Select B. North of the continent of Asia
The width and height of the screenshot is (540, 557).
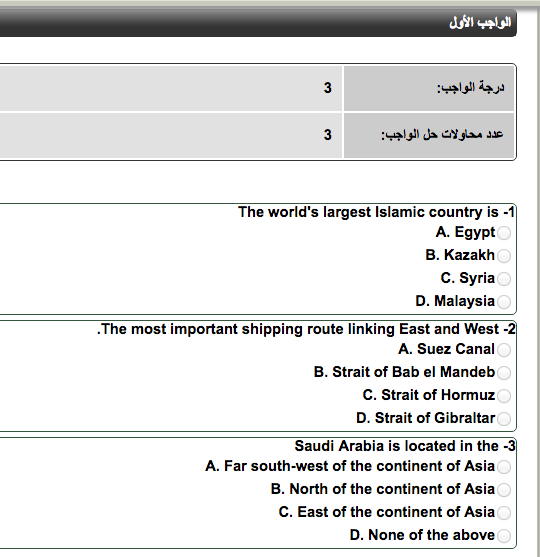[x=504, y=490]
